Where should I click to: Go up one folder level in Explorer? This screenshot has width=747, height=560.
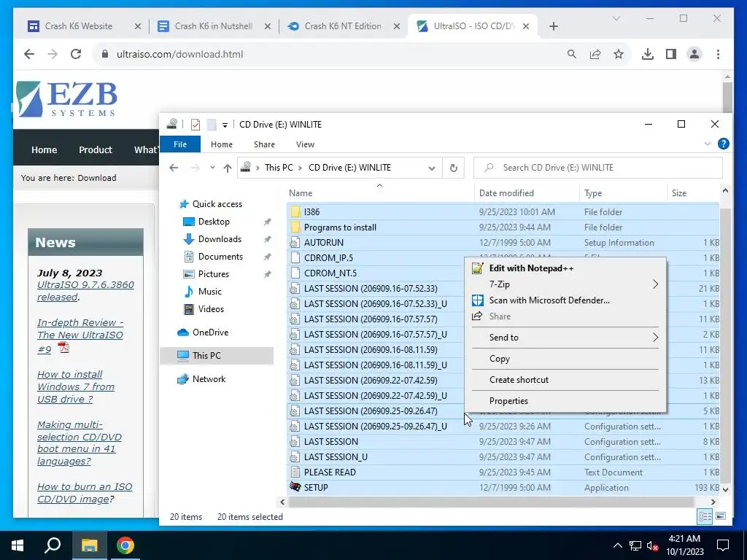pyautogui.click(x=228, y=168)
